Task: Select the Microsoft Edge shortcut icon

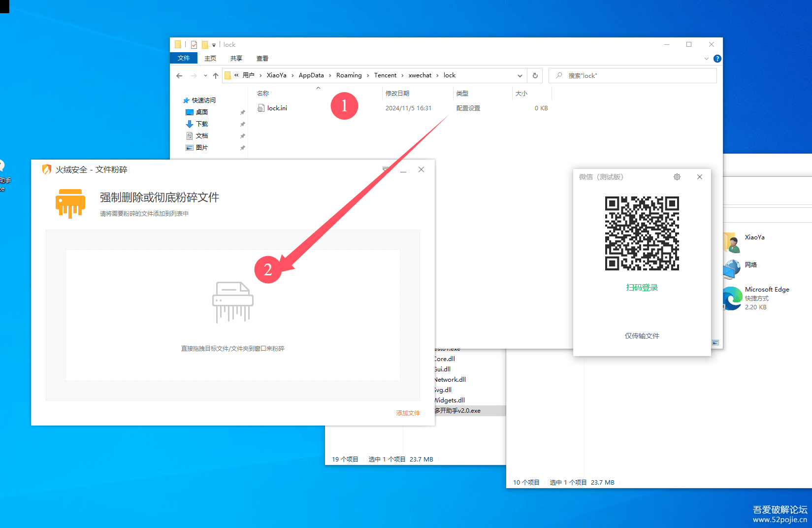Action: [732, 298]
